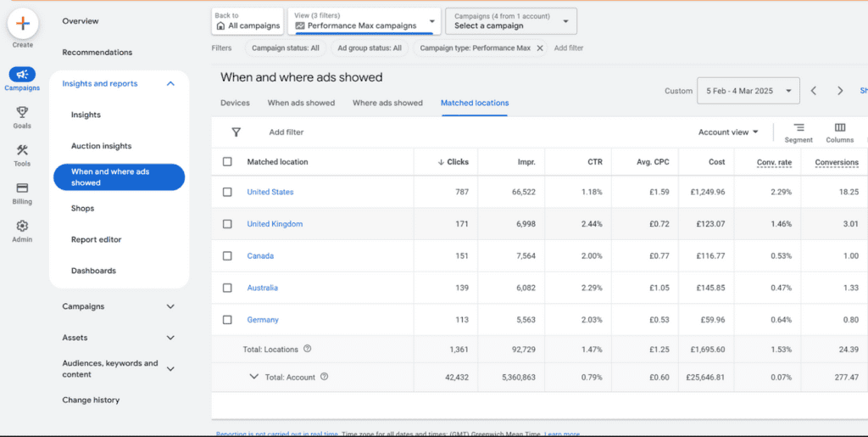Open the Goals trophy icon

click(x=22, y=113)
